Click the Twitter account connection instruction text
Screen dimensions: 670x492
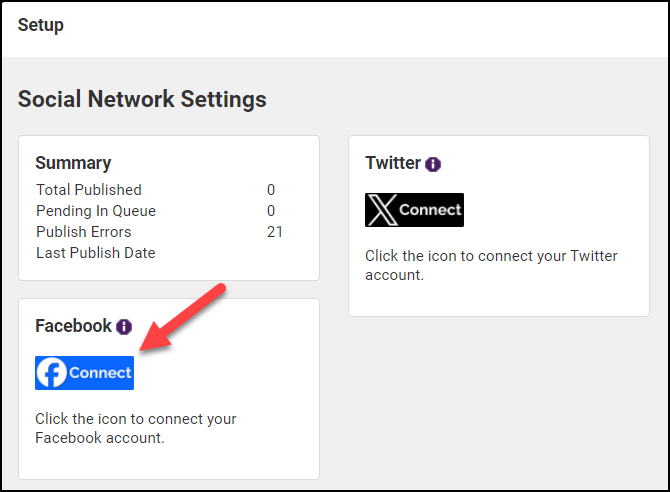(x=491, y=265)
